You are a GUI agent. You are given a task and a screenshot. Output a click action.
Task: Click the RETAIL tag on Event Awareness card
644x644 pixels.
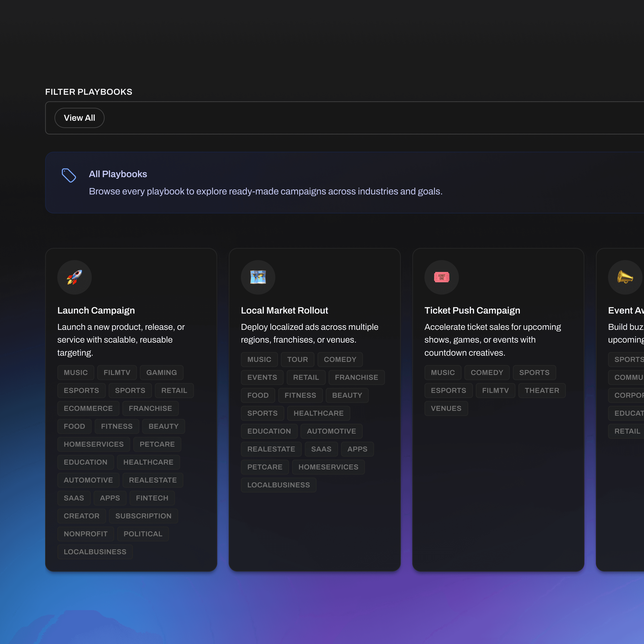(628, 431)
